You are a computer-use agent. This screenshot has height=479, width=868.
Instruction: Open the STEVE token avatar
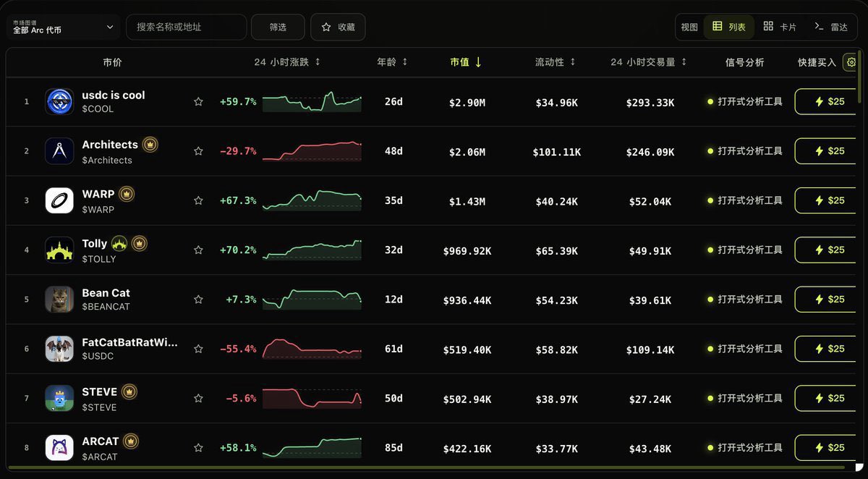tap(59, 398)
